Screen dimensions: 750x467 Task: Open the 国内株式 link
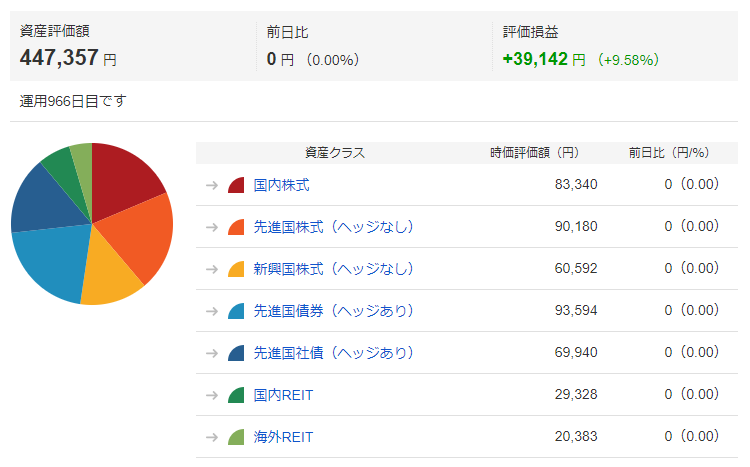[x=281, y=185]
